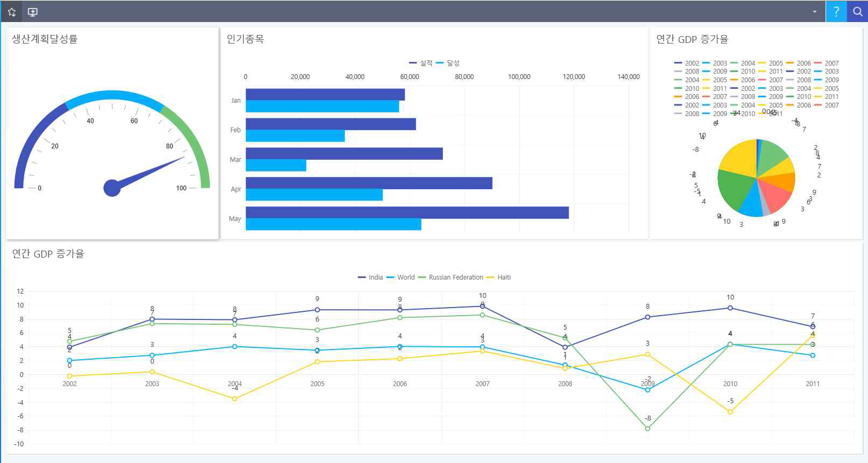The height and width of the screenshot is (463, 868).
Task: Select the Apr 실적 dark blue bar
Action: point(369,183)
